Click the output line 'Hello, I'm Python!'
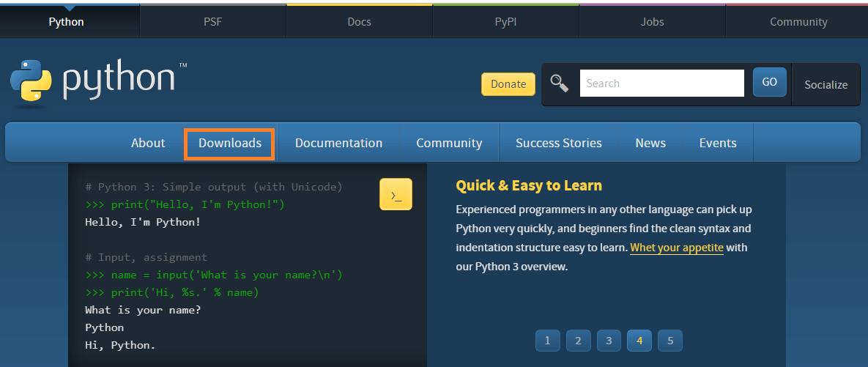 click(143, 222)
